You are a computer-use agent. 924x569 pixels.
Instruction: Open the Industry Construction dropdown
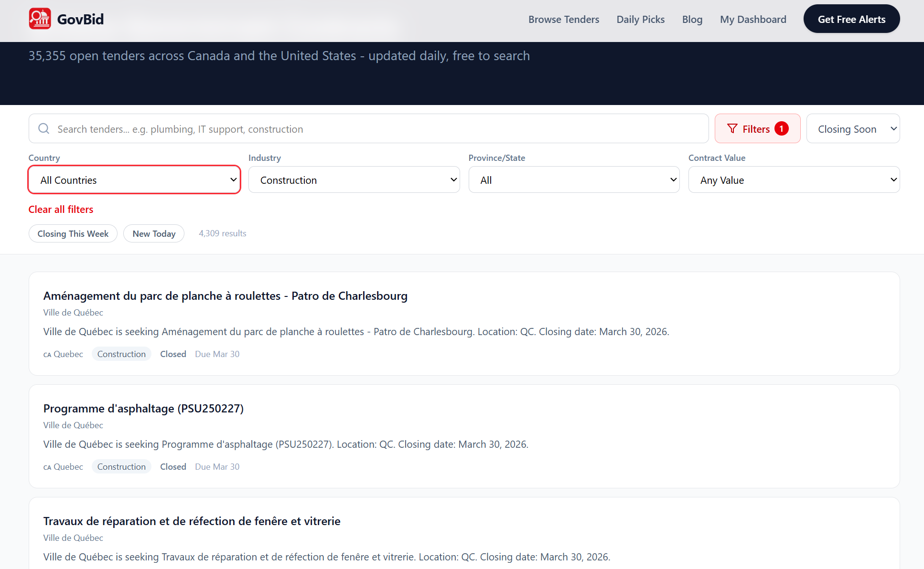point(354,180)
